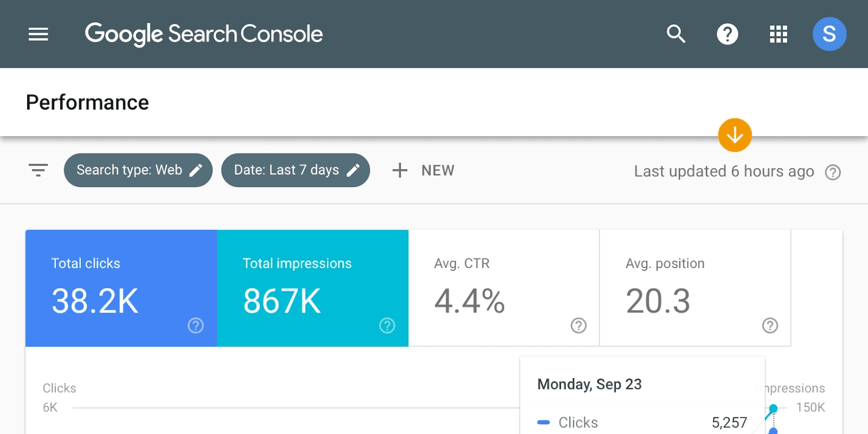The width and height of the screenshot is (868, 434).
Task: Open the hamburger navigation menu
Action: click(39, 34)
